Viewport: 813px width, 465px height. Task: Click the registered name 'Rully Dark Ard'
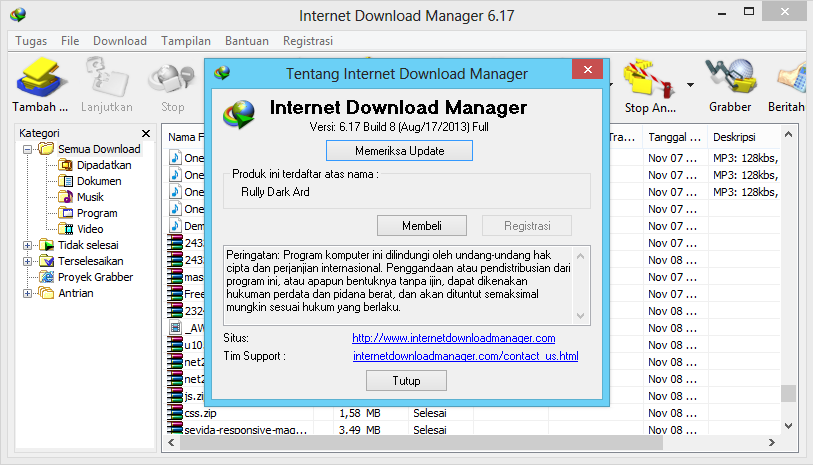(275, 192)
